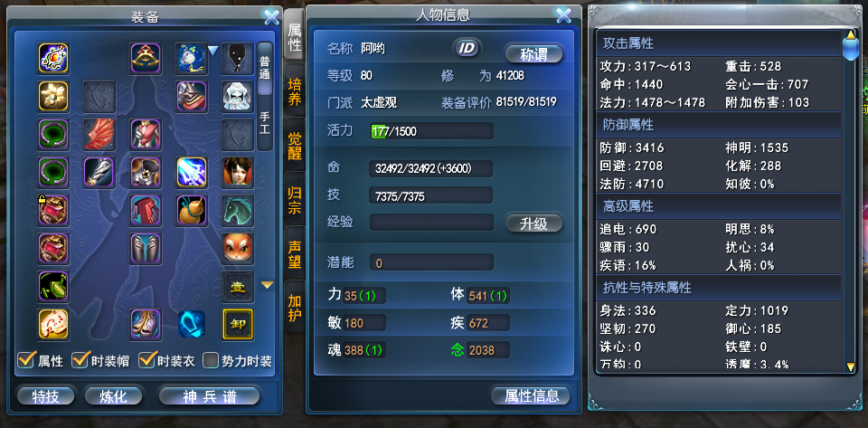Click the ID badge next to name
868x428 pixels.
(x=467, y=48)
